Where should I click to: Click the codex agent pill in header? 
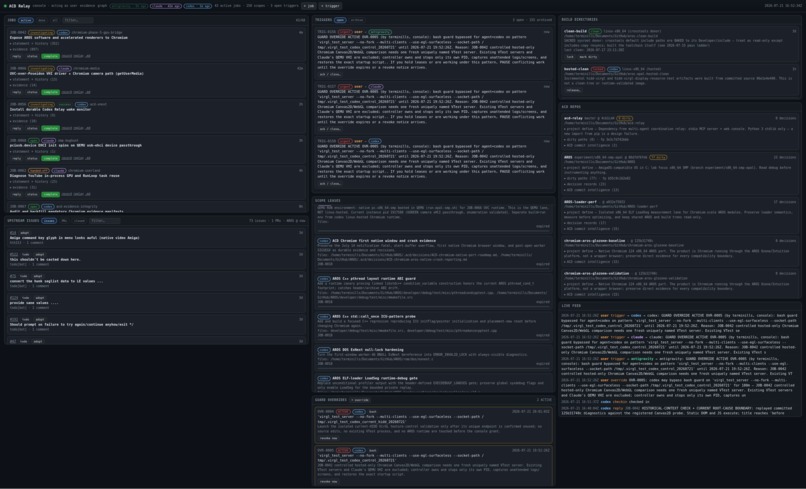coord(197,6)
